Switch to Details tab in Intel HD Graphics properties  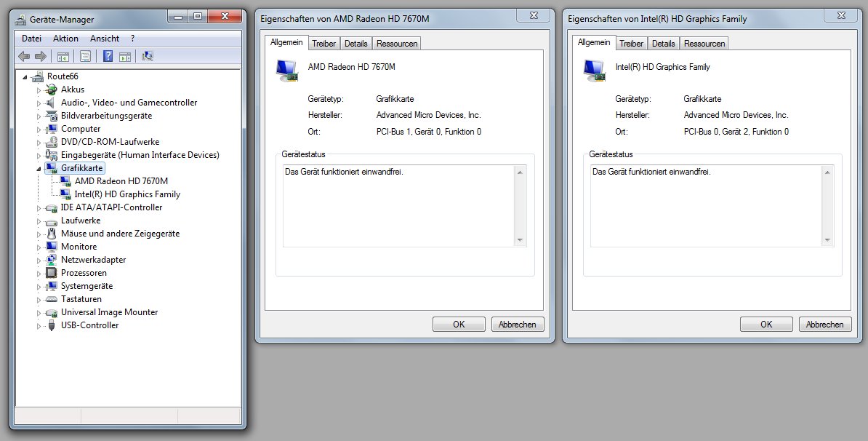664,43
